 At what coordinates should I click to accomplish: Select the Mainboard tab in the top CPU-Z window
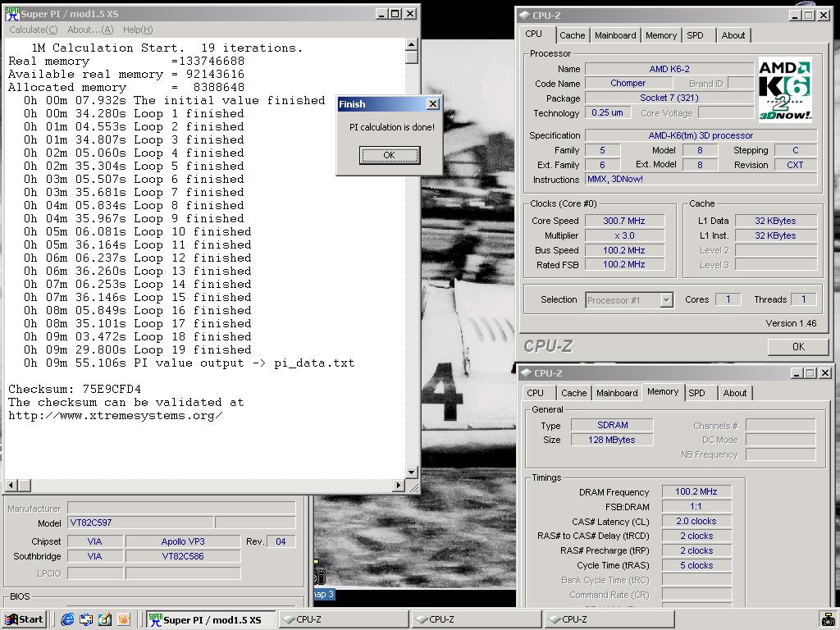point(615,35)
